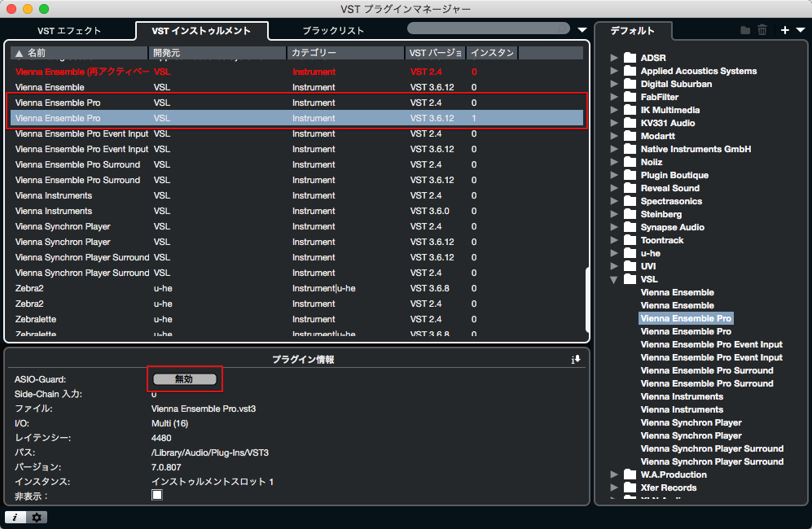The width and height of the screenshot is (812, 529).
Task: Click the info arrow icon in プラグイン情報 header
Action: click(575, 359)
